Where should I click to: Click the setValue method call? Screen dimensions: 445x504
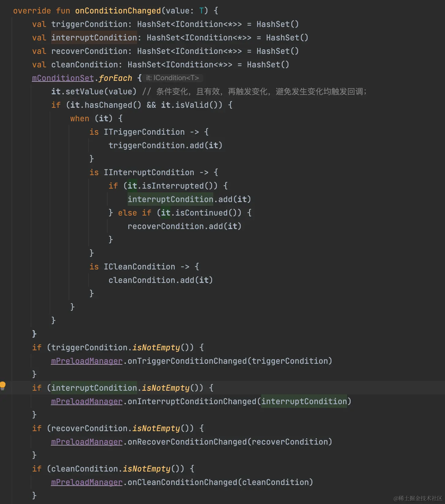coord(84,92)
